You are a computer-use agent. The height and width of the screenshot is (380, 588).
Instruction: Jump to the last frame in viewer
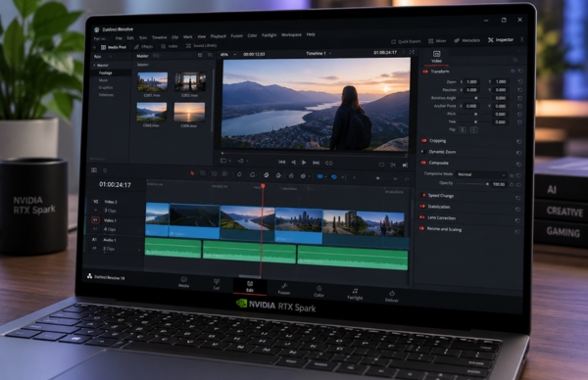tap(317, 163)
